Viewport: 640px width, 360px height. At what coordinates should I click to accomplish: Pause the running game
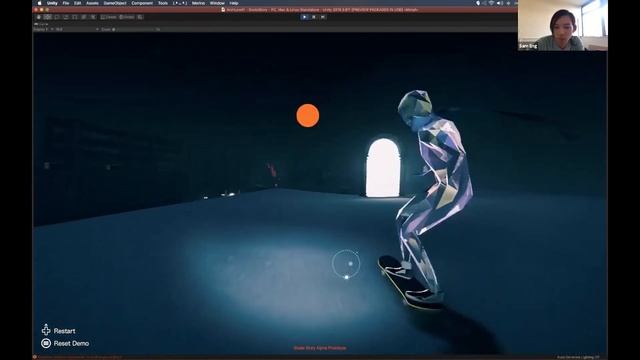[313, 17]
